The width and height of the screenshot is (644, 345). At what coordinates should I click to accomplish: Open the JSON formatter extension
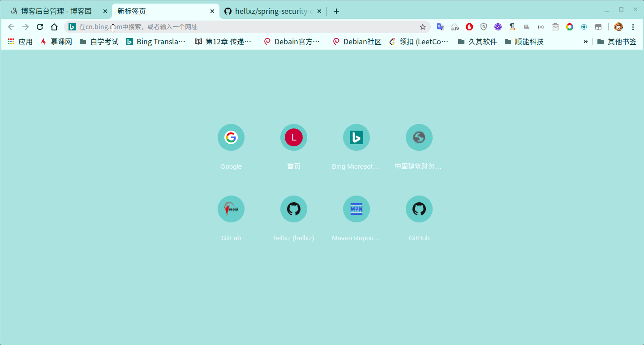[x=541, y=27]
